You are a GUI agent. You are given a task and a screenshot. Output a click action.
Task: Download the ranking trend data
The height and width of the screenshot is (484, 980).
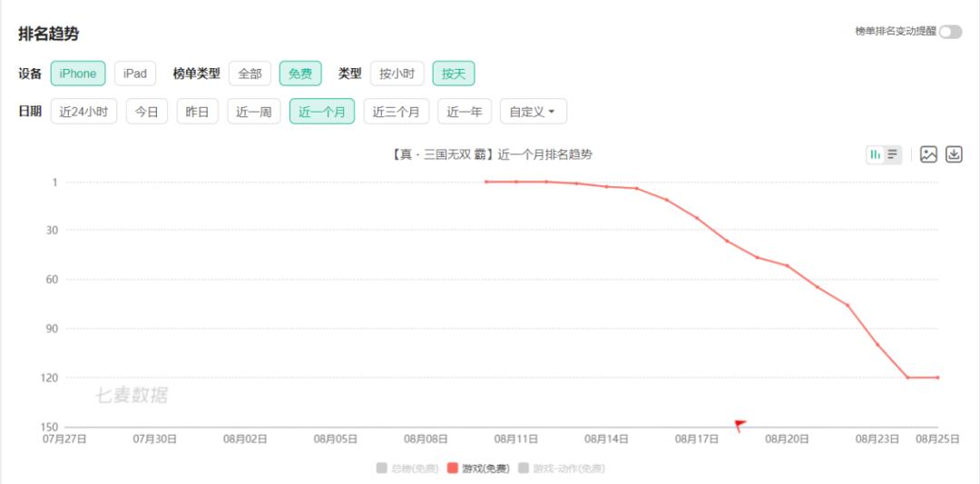(x=954, y=154)
